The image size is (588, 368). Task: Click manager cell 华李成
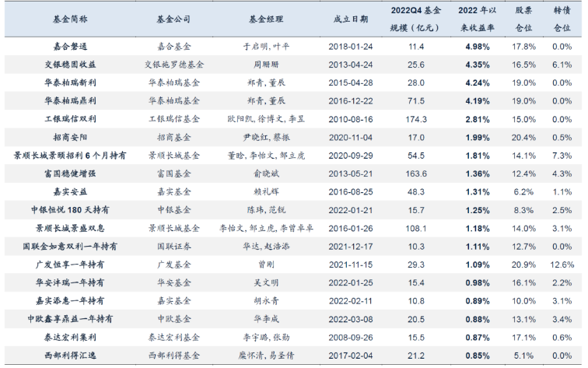point(266,319)
